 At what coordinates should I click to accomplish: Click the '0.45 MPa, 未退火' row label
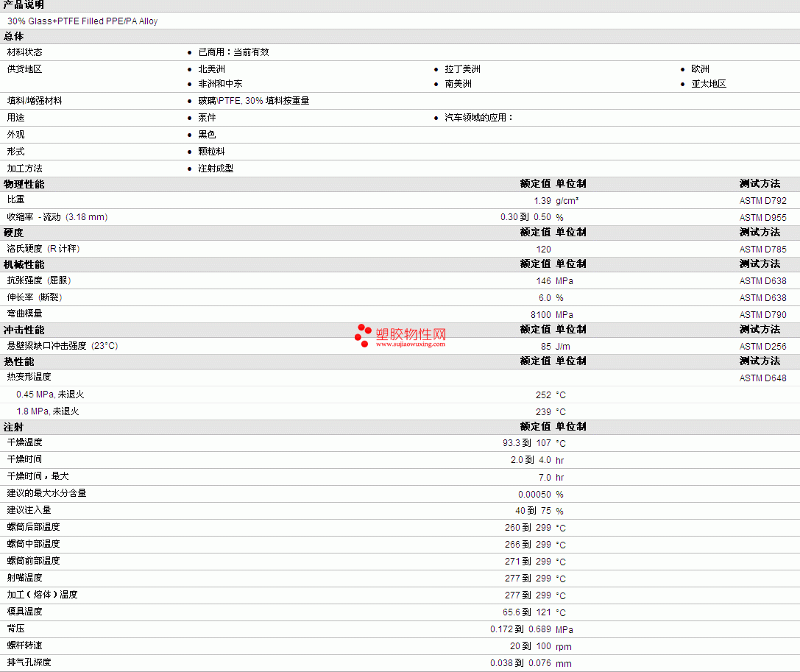coord(50,395)
